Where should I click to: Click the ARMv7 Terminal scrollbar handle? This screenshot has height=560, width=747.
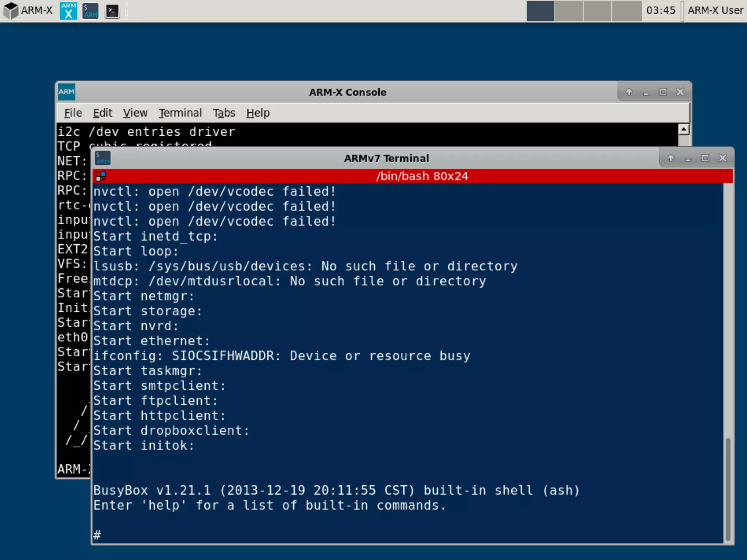tap(728, 489)
